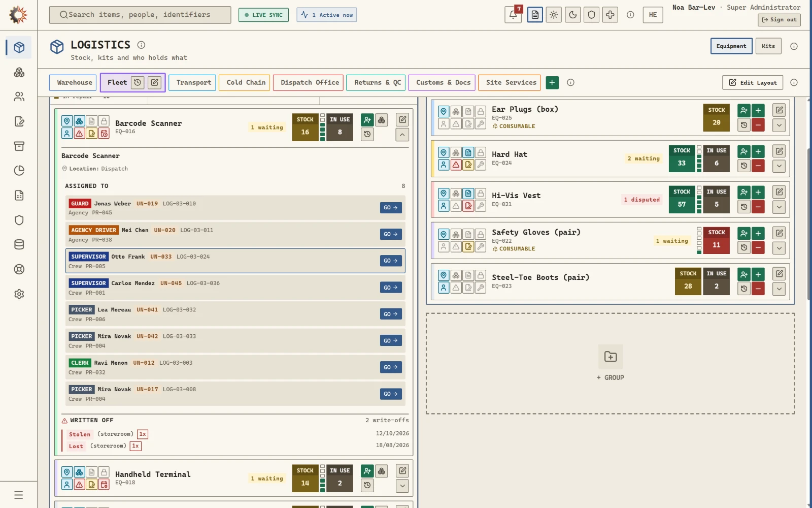812x508 pixels.
Task: Click the shield icon in the top toolbar
Action: click(x=591, y=15)
